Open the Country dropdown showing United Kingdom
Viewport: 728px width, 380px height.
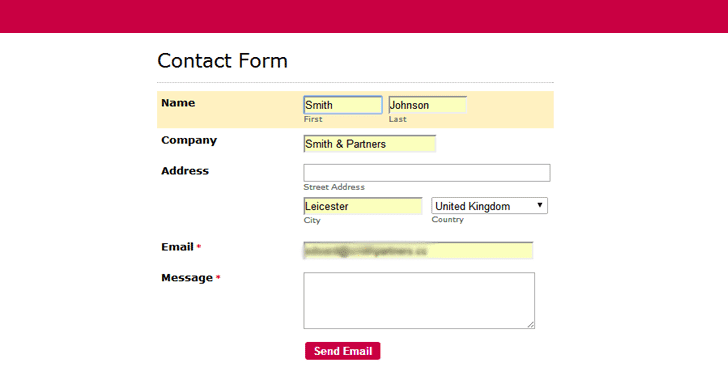pyautogui.click(x=489, y=206)
